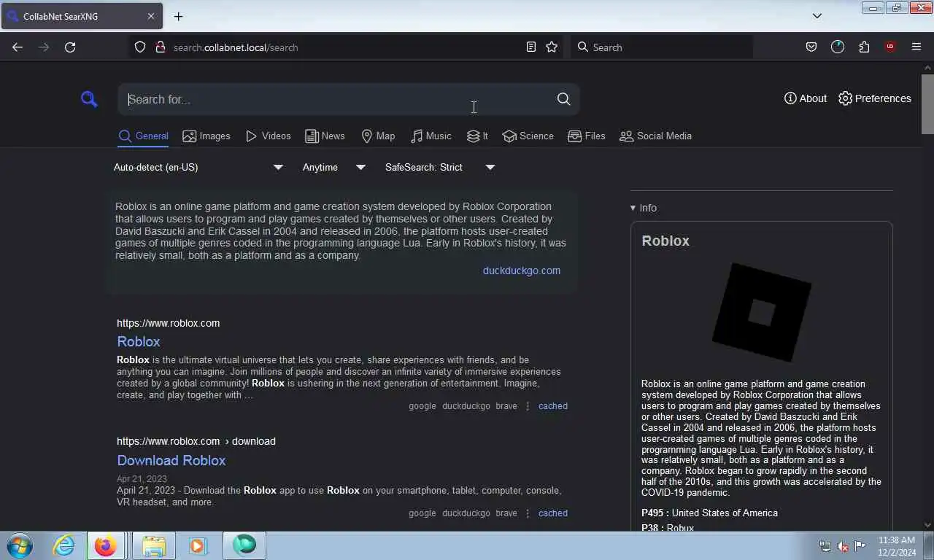Click the https://www.roblox.com result URL

[x=168, y=323]
